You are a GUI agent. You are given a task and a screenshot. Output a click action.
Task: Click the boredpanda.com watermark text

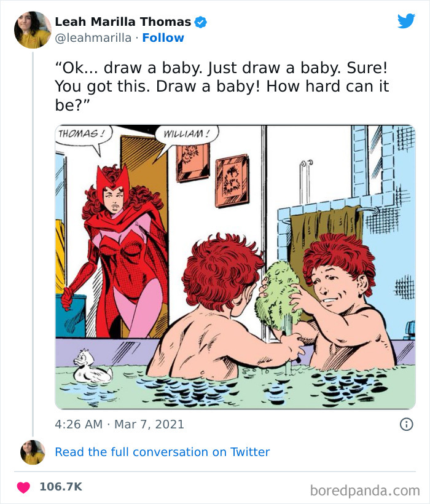tap(365, 485)
